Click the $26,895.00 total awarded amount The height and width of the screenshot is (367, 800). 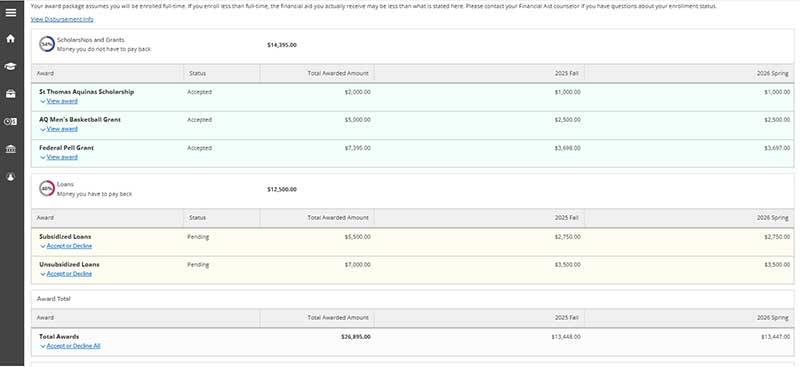tap(356, 337)
